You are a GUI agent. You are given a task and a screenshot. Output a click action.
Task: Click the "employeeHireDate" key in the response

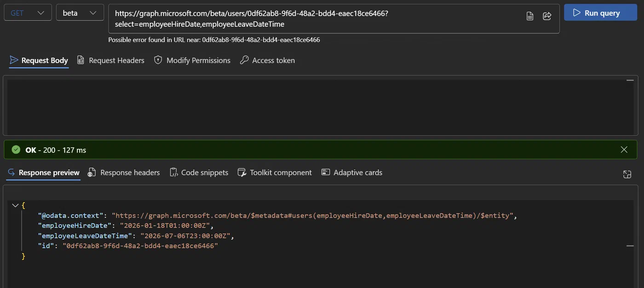coord(75,226)
